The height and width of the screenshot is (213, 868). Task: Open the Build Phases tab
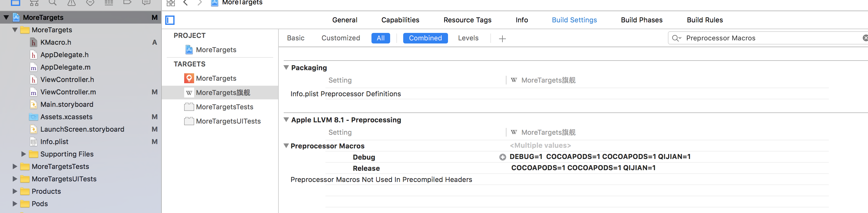(641, 20)
